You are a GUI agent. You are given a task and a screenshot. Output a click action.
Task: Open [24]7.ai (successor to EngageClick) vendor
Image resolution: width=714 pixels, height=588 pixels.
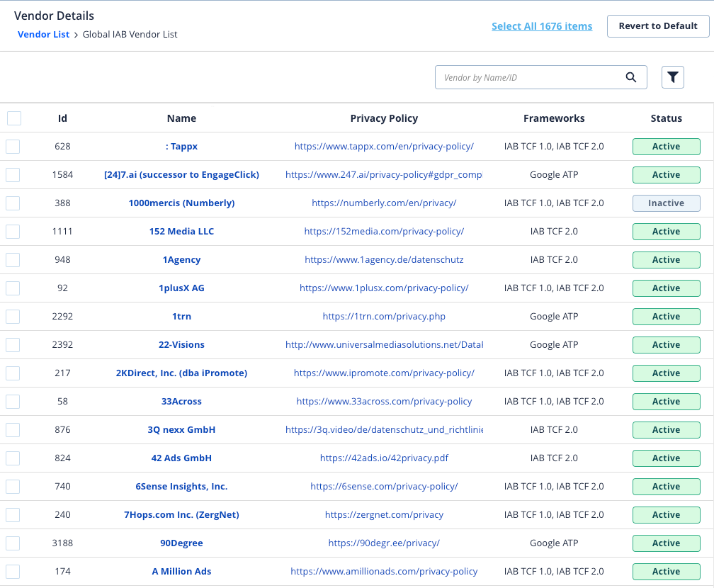pyautogui.click(x=181, y=175)
